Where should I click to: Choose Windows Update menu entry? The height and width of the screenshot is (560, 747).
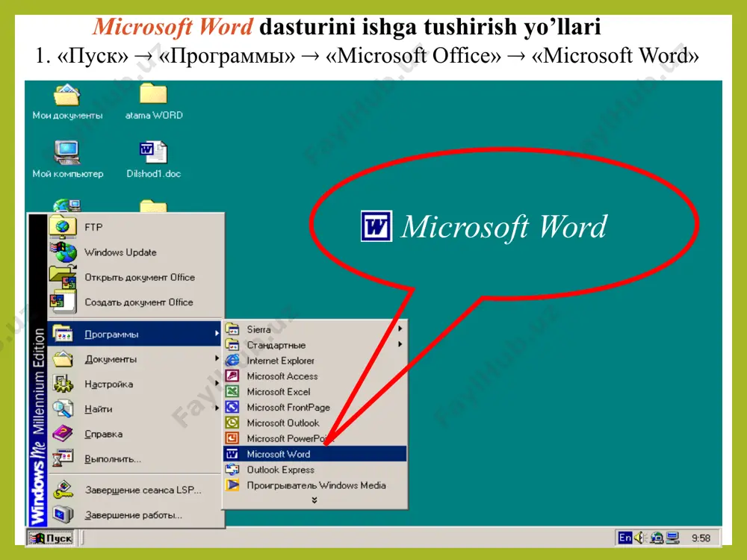tap(134, 252)
